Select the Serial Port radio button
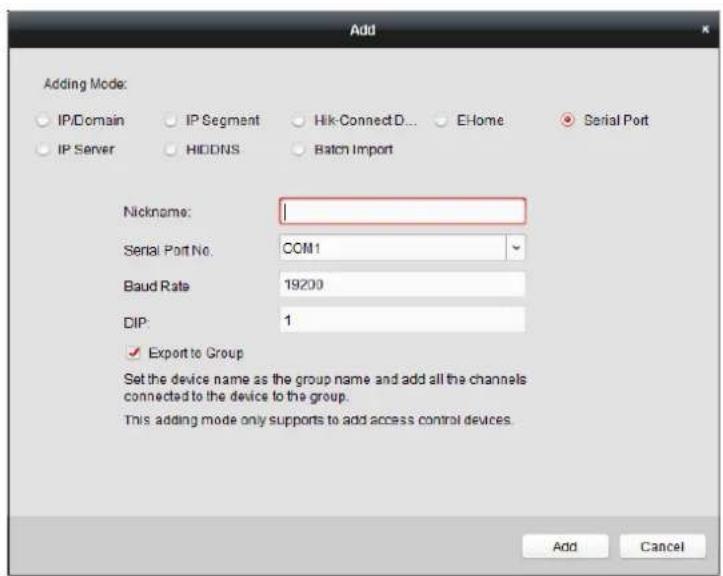Screen dimensions: 723x576 568,120
